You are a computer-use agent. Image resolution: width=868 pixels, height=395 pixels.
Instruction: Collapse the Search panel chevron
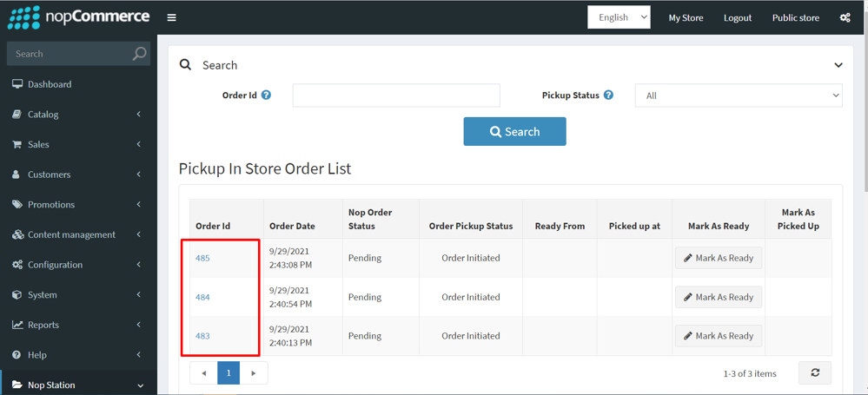[838, 65]
